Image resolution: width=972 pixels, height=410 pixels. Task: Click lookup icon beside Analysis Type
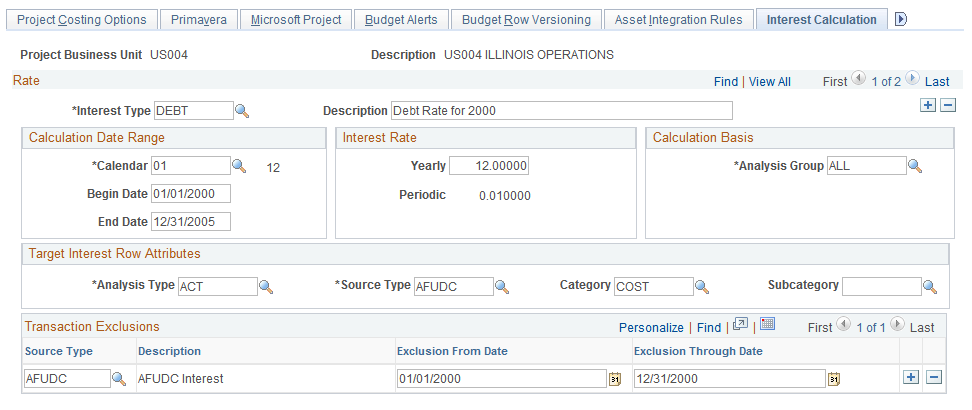point(266,287)
